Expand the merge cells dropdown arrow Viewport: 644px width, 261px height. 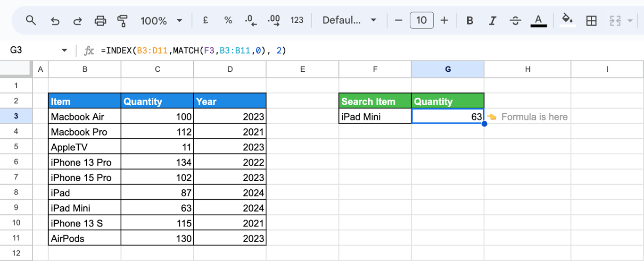[x=630, y=21]
